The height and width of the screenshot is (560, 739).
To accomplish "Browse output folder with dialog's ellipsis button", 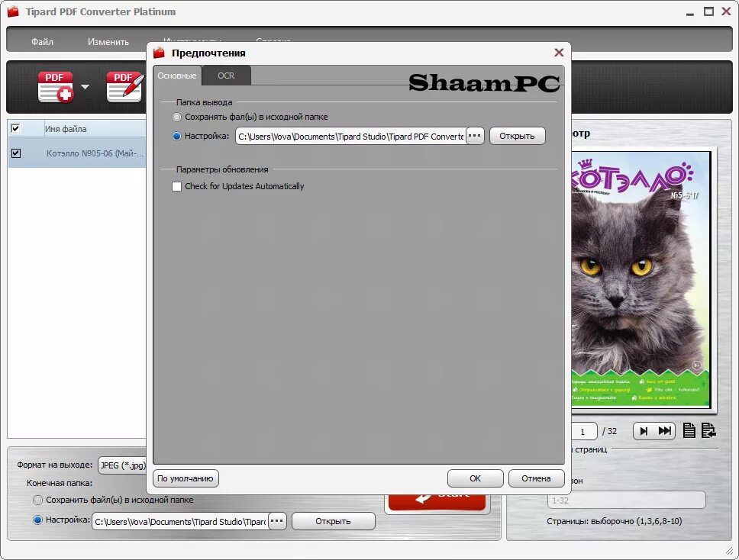I will 475,136.
